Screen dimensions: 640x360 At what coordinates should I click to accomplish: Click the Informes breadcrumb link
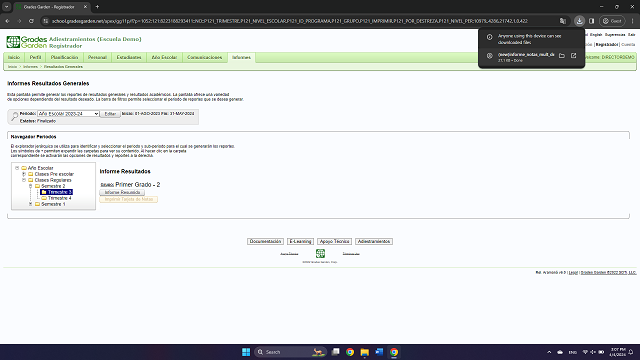[30, 67]
